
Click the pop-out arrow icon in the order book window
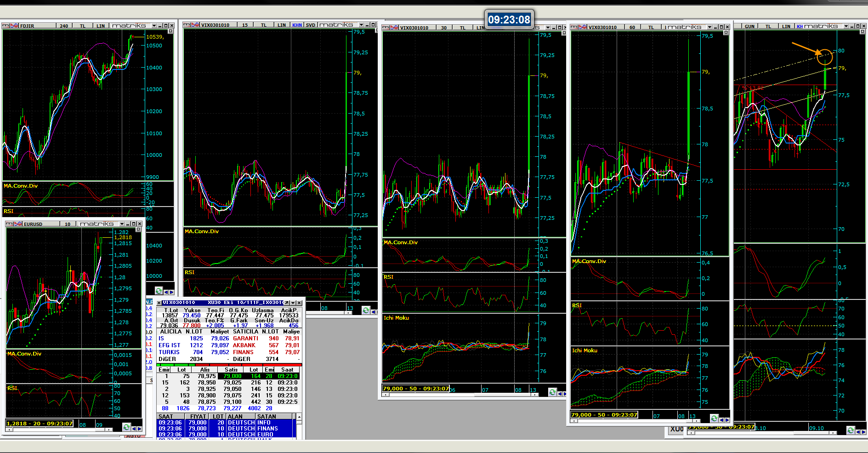287,303
